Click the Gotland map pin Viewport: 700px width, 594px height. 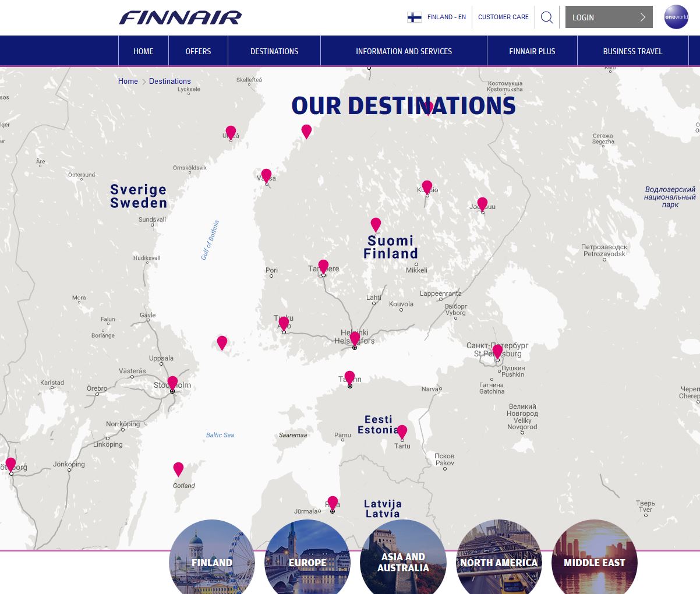(x=178, y=469)
